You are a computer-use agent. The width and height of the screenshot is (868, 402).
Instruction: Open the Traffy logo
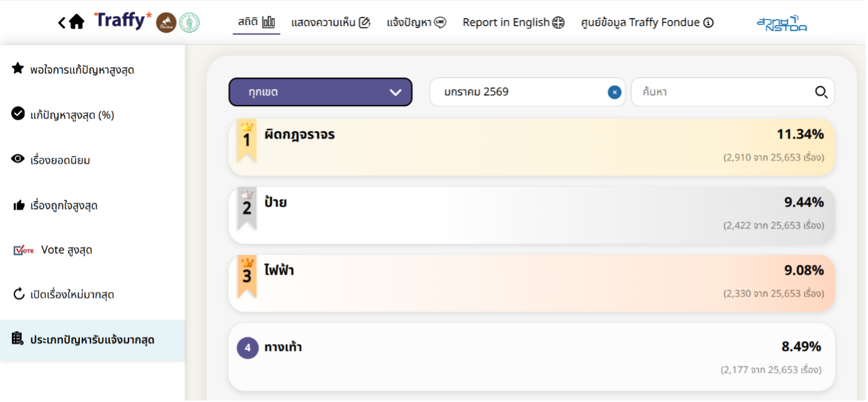tap(123, 21)
